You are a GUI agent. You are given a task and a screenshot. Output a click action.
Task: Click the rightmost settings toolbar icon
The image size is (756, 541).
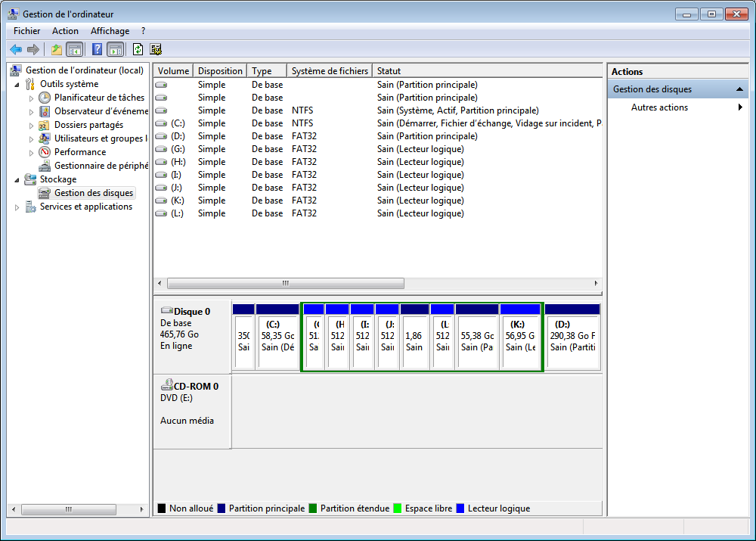(x=156, y=49)
